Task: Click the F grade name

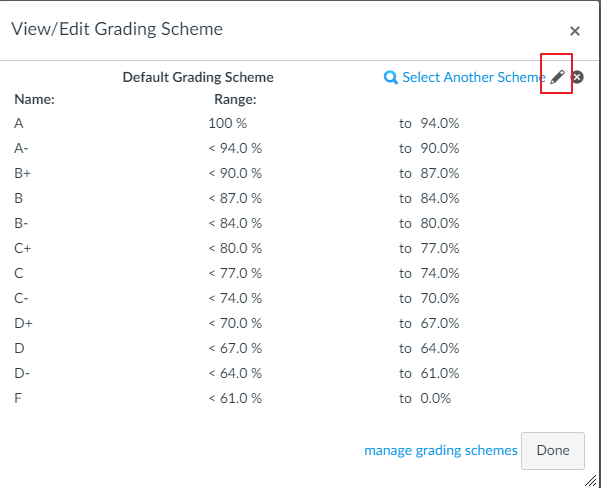Action: click(18, 398)
